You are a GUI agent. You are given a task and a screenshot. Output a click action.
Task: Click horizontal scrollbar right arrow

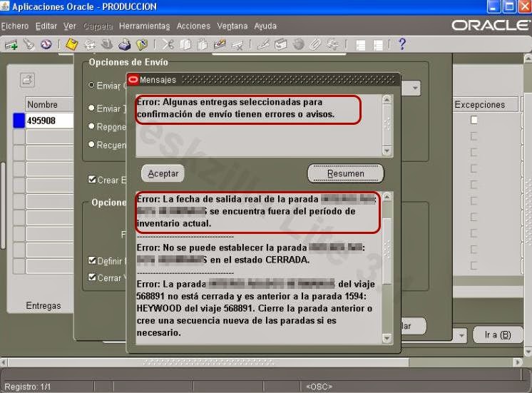(518, 362)
